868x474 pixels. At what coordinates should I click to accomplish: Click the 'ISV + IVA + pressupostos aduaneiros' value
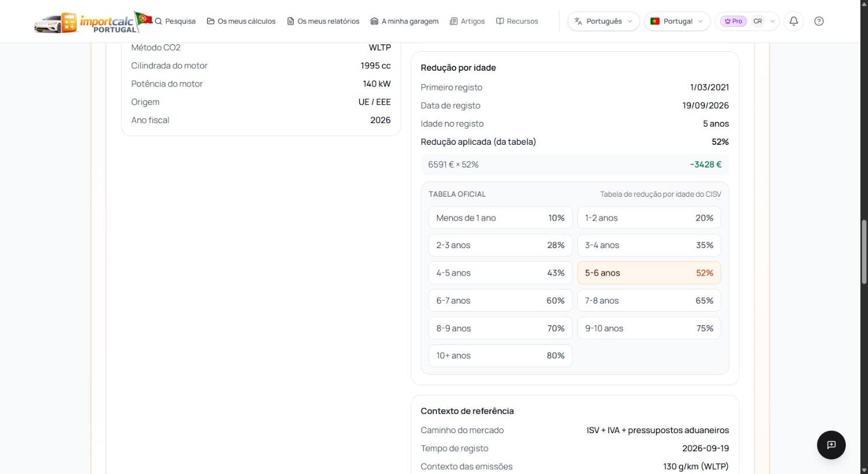tap(658, 430)
